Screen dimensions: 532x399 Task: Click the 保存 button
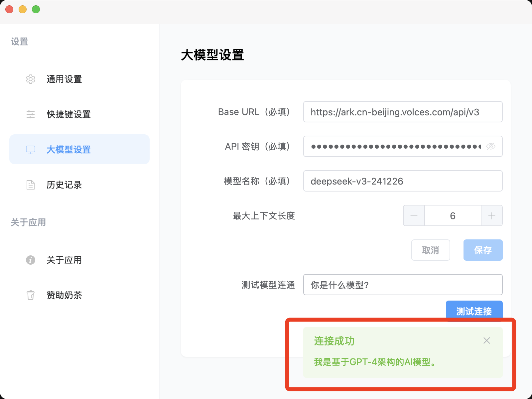point(483,250)
